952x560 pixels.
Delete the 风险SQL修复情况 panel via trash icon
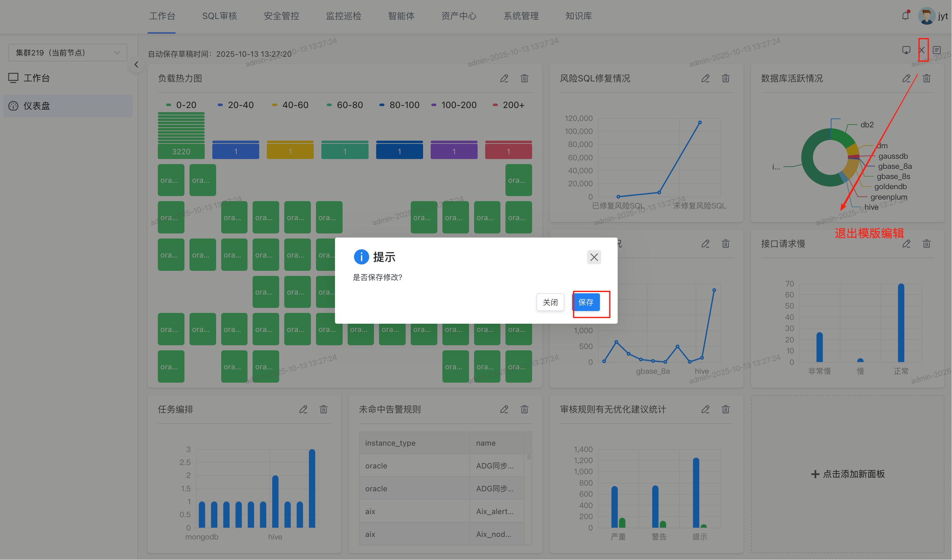[x=726, y=79]
